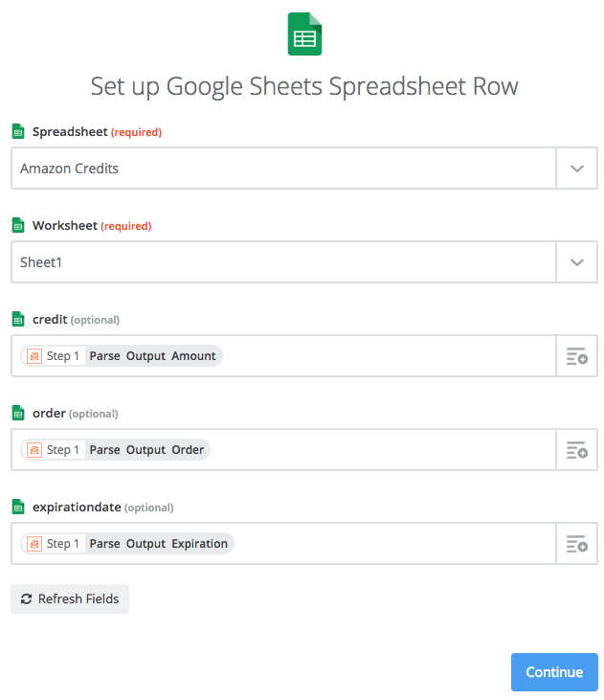The height and width of the screenshot is (700, 604).
Task: Click the Sheets icon beside the credit label
Action: pyautogui.click(x=18, y=320)
